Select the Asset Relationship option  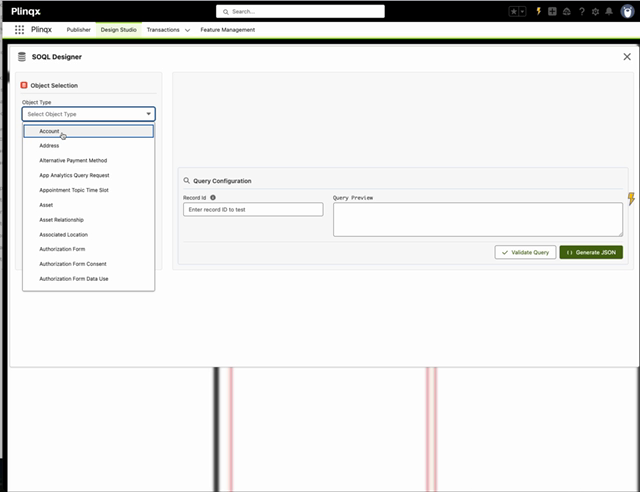coord(89,220)
